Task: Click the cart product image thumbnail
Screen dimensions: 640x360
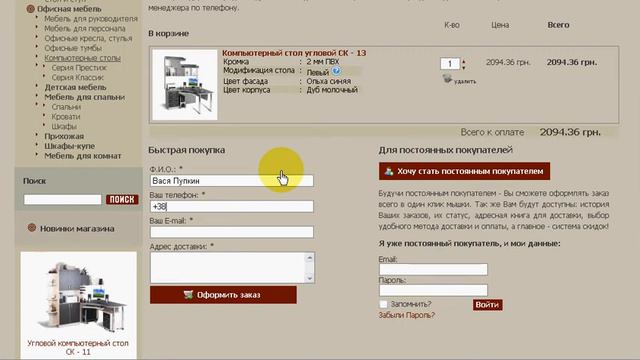Action: click(x=185, y=85)
